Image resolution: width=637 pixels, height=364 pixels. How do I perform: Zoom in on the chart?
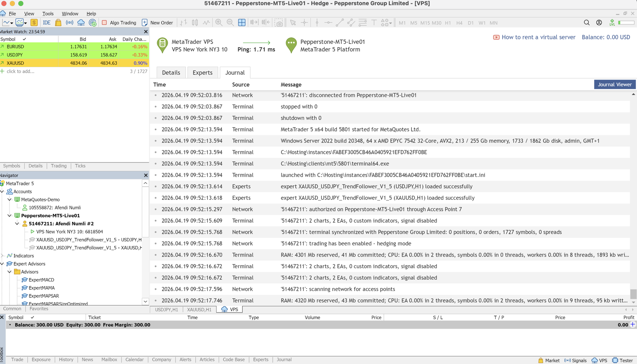[219, 23]
